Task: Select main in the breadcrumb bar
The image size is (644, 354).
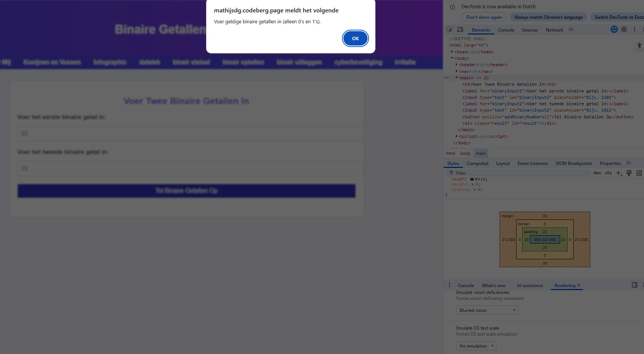Action: coord(481,153)
